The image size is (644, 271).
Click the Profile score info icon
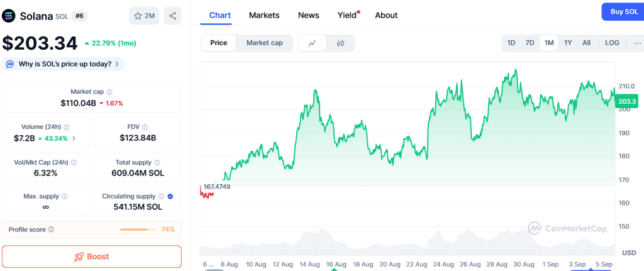point(52,230)
